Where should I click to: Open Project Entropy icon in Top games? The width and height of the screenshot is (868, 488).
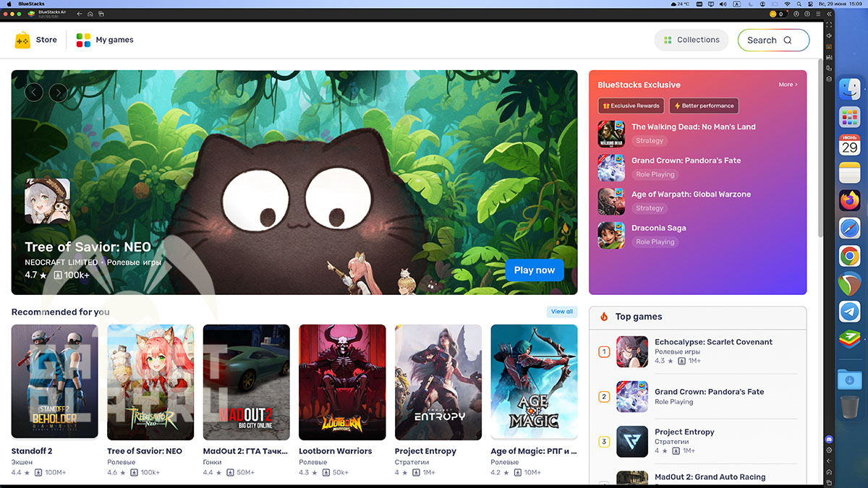(632, 442)
